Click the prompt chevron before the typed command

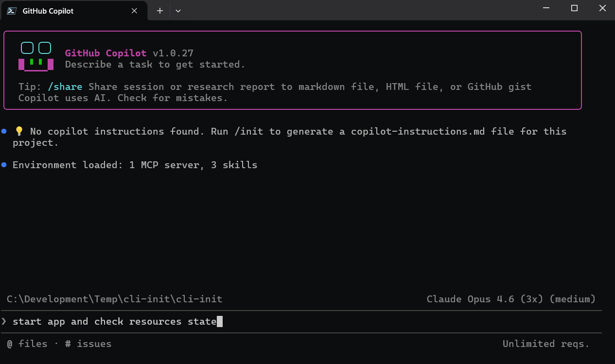pos(4,321)
